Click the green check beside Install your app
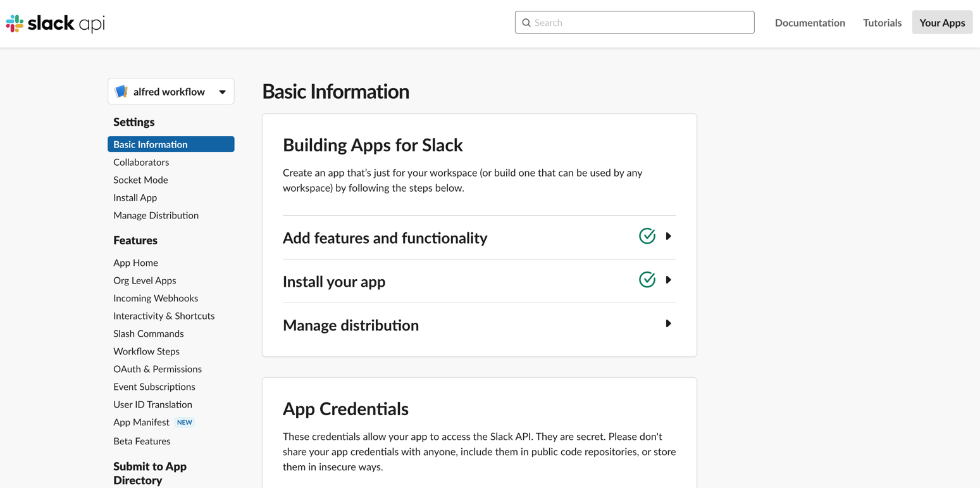Screen dimensions: 980x488 point(647,279)
